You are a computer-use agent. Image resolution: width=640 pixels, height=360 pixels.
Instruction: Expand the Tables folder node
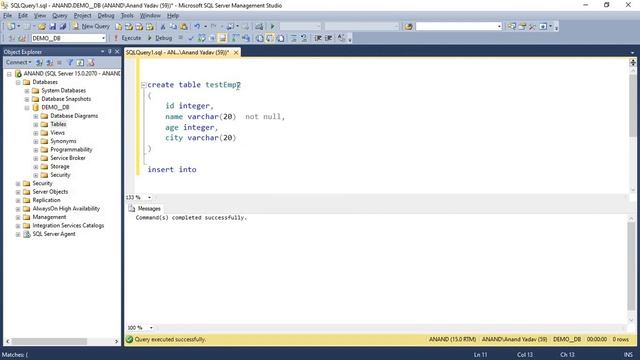click(x=36, y=124)
